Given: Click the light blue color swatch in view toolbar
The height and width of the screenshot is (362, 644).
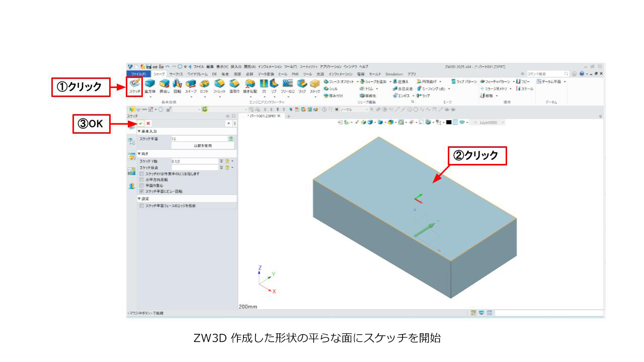Looking at the screenshot, I should point(455,122).
